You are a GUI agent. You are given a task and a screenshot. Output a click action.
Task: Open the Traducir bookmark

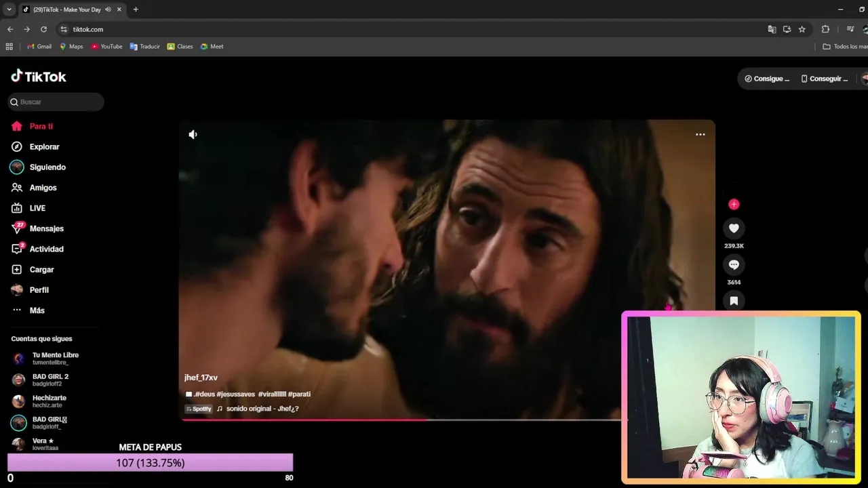(145, 47)
